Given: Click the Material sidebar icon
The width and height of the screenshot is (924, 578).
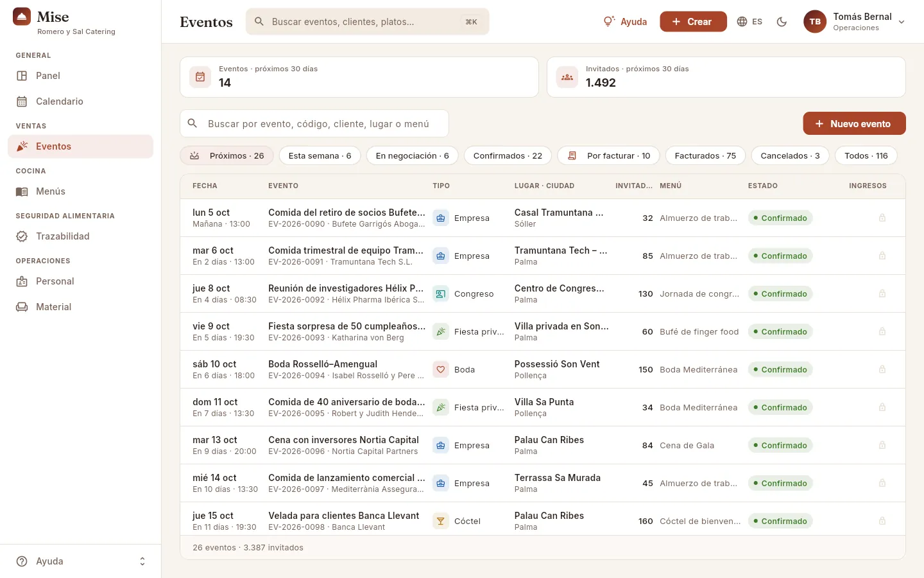Looking at the screenshot, I should point(22,307).
